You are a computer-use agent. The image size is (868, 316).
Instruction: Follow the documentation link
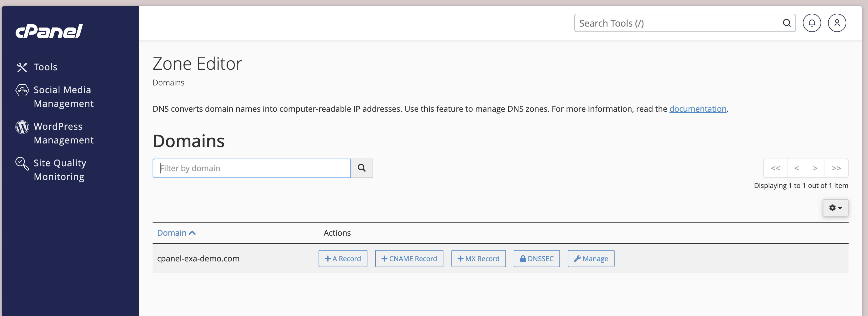click(x=697, y=109)
